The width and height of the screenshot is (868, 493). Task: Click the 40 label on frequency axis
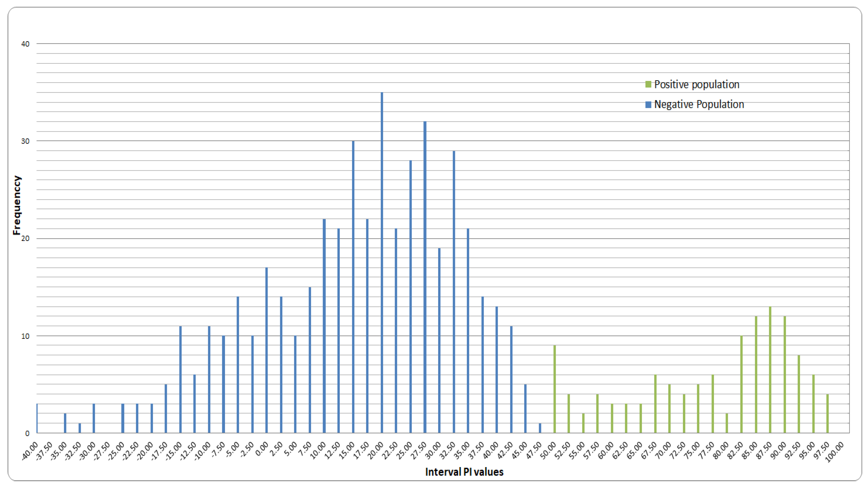pyautogui.click(x=25, y=44)
